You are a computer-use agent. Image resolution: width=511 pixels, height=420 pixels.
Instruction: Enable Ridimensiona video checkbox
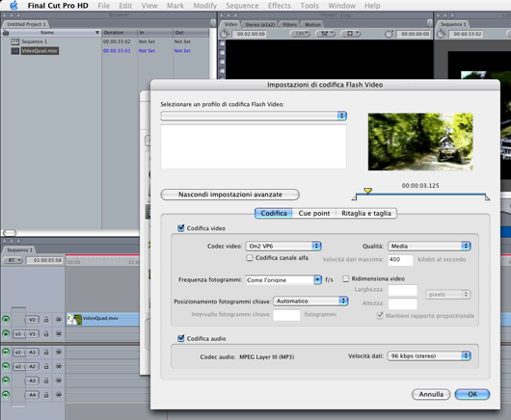346,278
